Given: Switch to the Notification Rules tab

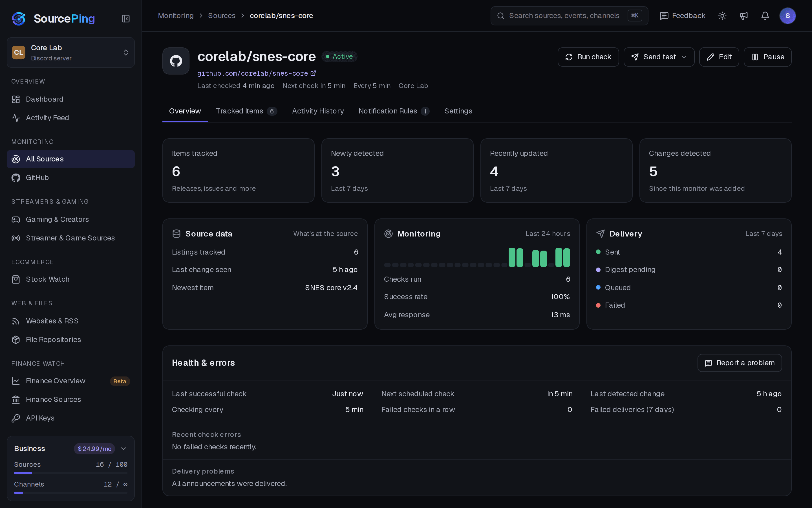Looking at the screenshot, I should [x=394, y=111].
